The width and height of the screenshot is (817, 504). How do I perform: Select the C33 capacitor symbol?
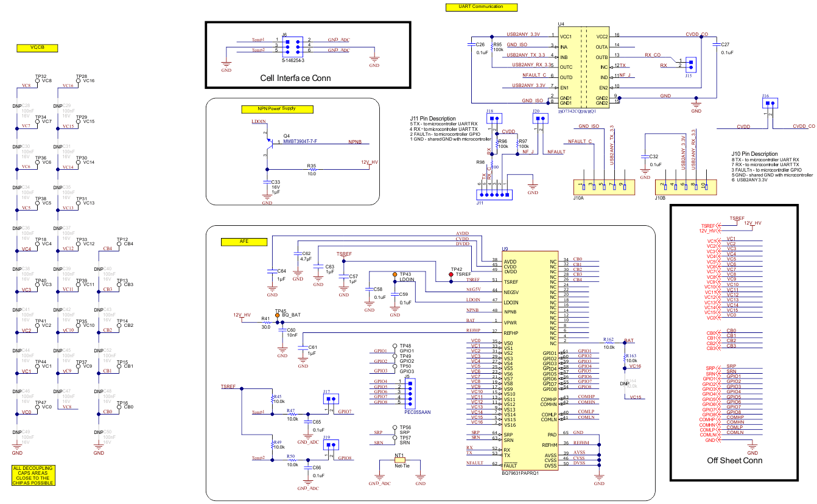click(x=267, y=181)
